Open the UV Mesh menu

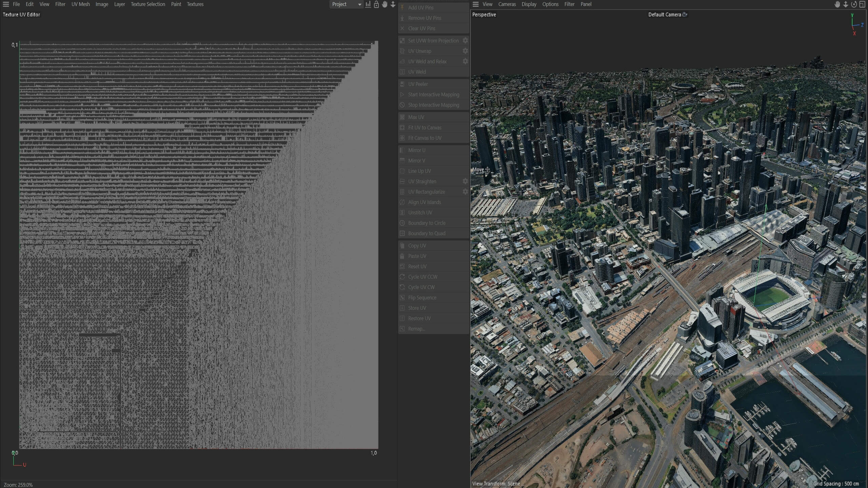pyautogui.click(x=80, y=4)
